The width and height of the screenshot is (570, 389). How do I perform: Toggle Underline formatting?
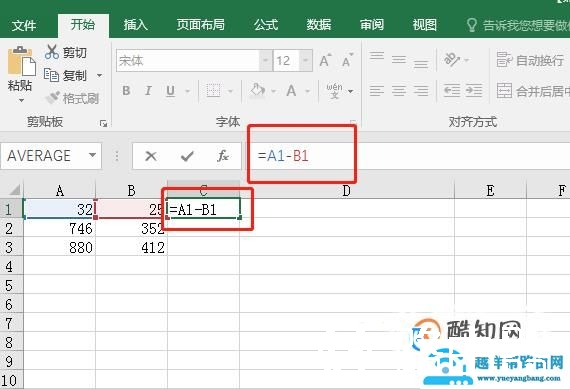pos(170,91)
